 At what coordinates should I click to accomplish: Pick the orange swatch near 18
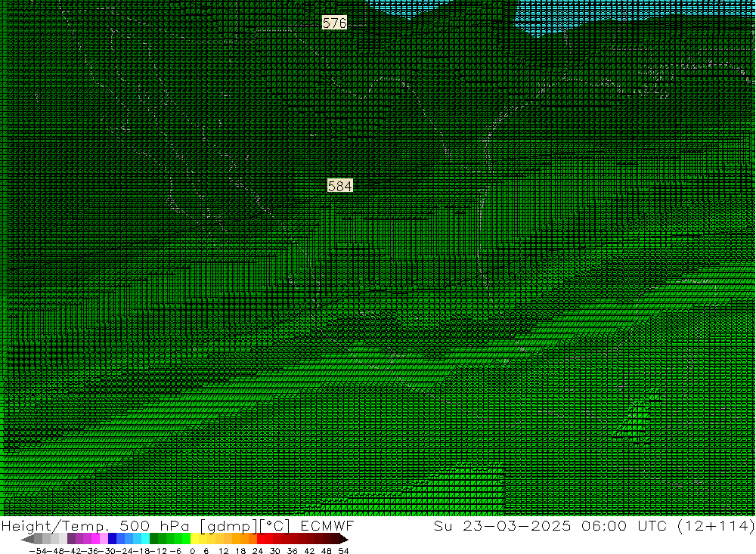[x=244, y=539]
